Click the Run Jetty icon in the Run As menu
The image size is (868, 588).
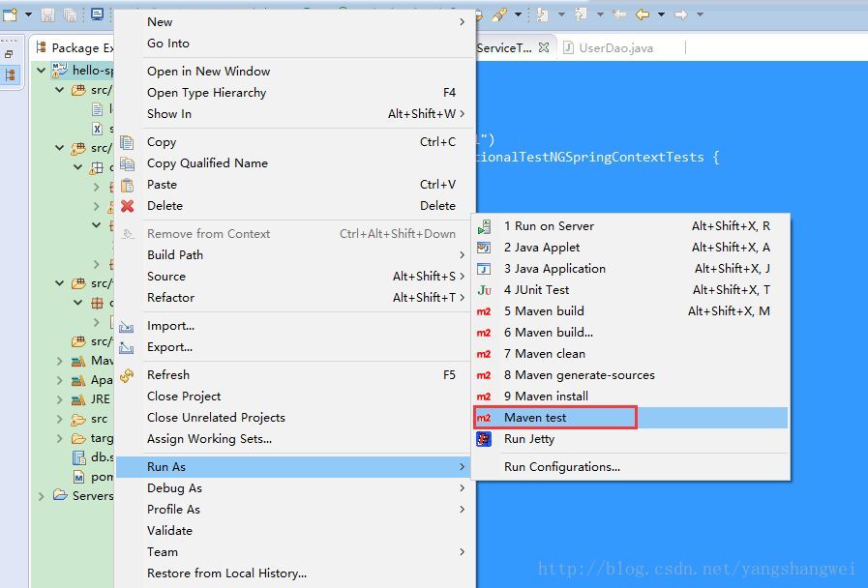pyautogui.click(x=484, y=438)
